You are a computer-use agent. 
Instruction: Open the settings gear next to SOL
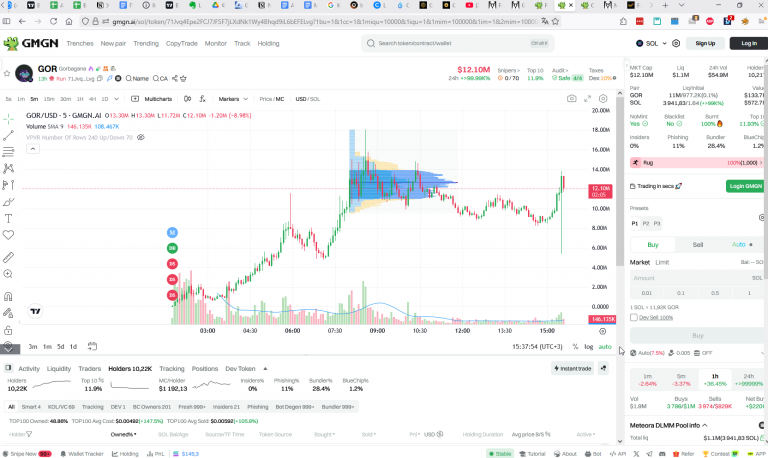pyautogui.click(x=676, y=43)
